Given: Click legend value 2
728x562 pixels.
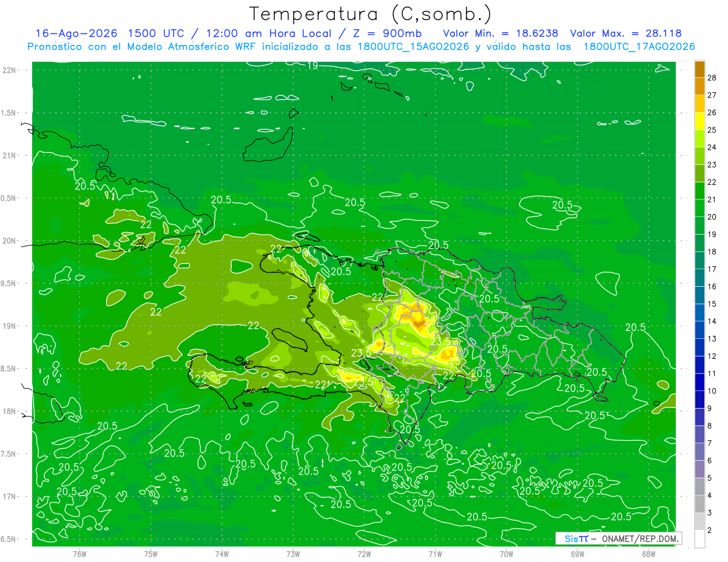Looking at the screenshot, I should [710, 530].
